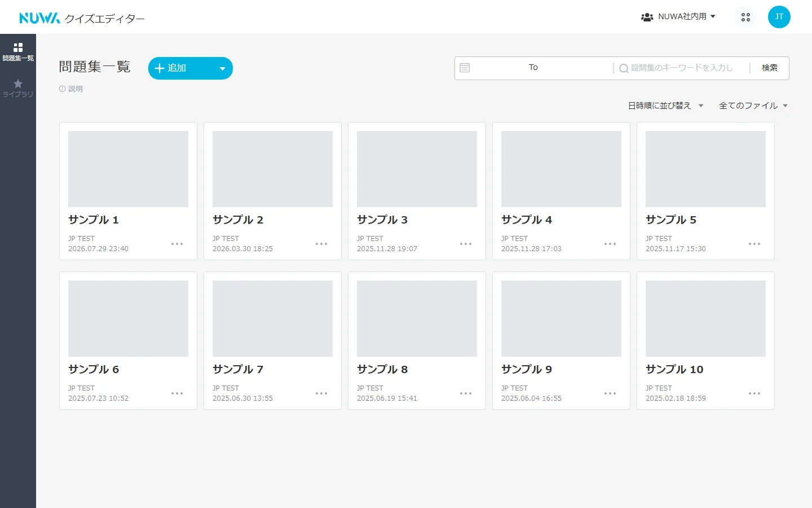Open more options for サンプル 1
Image resolution: width=812 pixels, height=508 pixels.
coord(177,244)
